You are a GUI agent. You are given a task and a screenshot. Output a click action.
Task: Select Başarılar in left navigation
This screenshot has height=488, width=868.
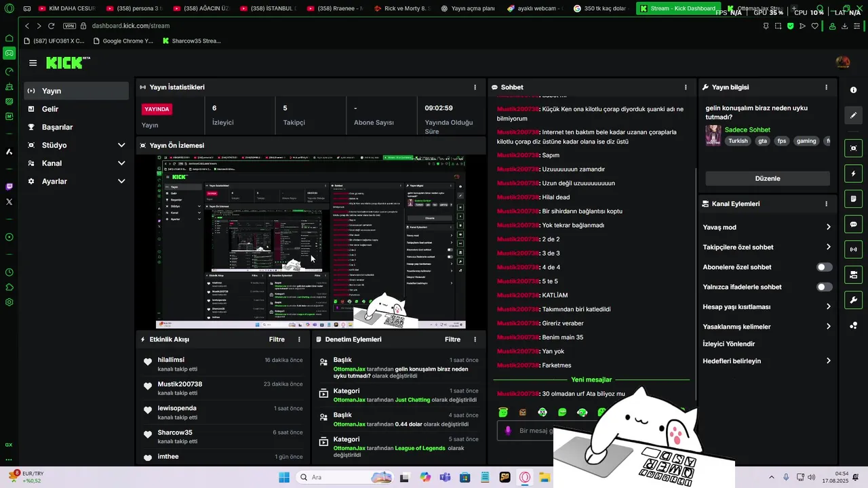click(x=77, y=127)
